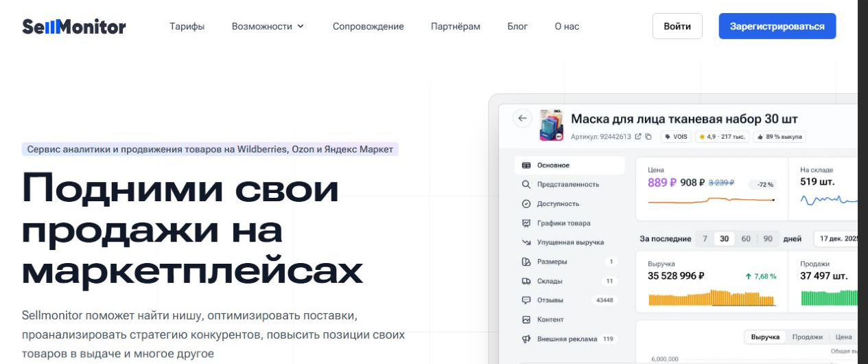Click the blue stock line chart
The image size is (868, 364).
click(x=830, y=200)
